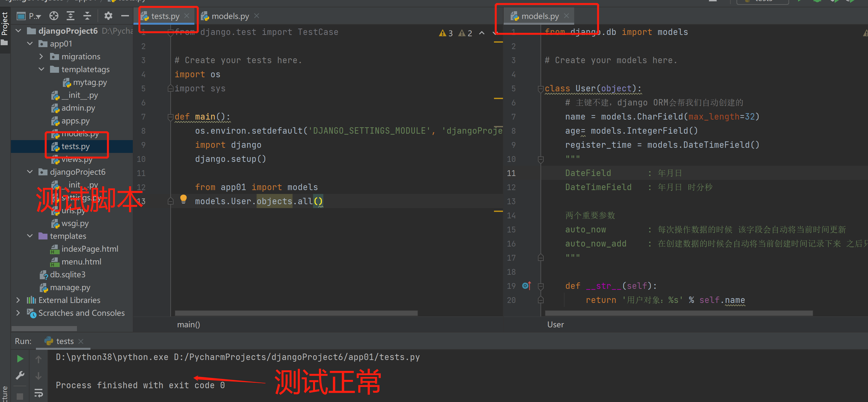Click the Select Opened File target icon
The image size is (868, 402).
pos(54,16)
